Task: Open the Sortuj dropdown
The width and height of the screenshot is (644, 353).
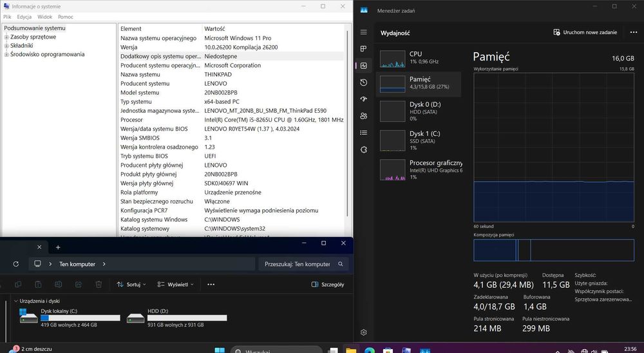Action: (x=131, y=284)
